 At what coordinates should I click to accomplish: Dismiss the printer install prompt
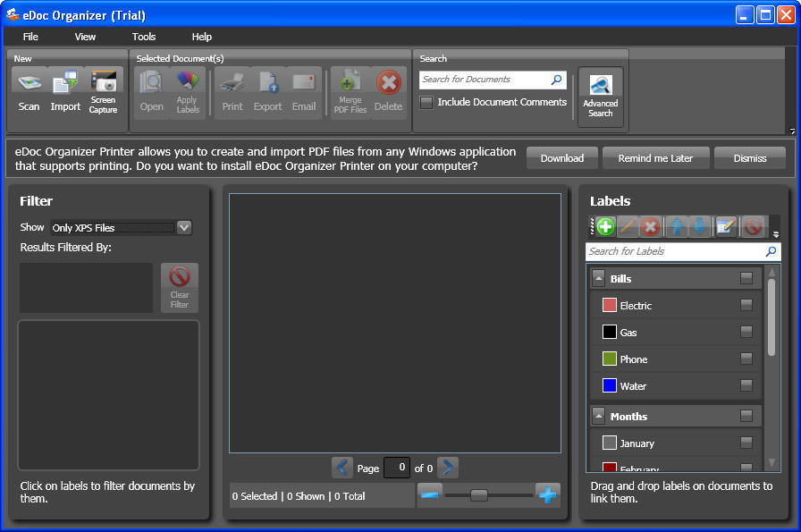click(x=749, y=158)
